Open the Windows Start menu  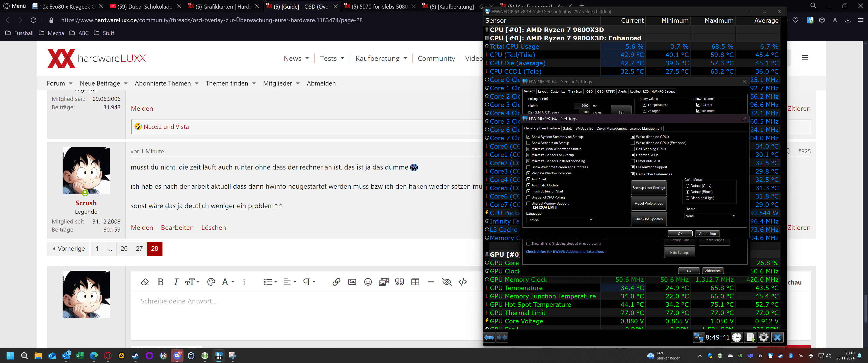10,356
